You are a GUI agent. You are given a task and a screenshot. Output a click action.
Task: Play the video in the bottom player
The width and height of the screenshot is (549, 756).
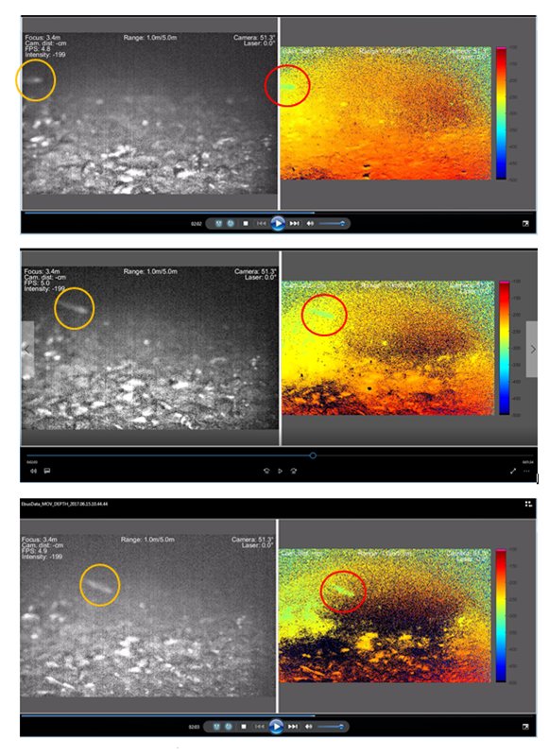tap(276, 726)
